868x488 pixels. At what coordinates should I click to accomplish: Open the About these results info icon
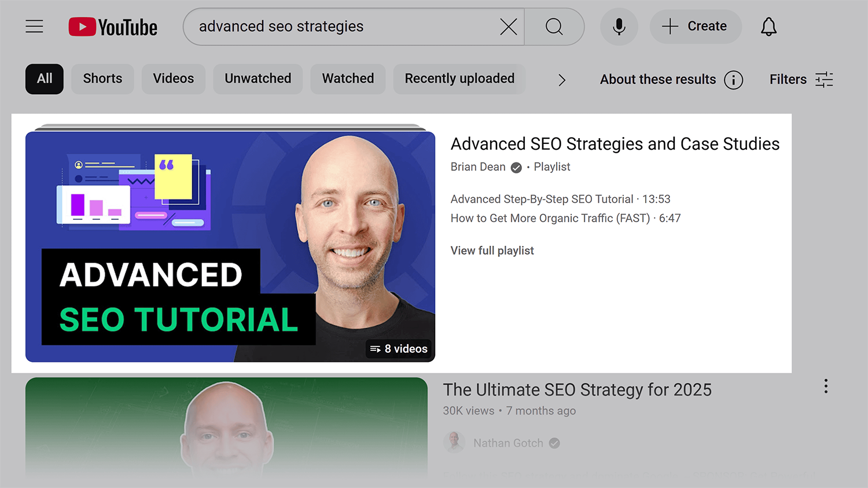[734, 80]
